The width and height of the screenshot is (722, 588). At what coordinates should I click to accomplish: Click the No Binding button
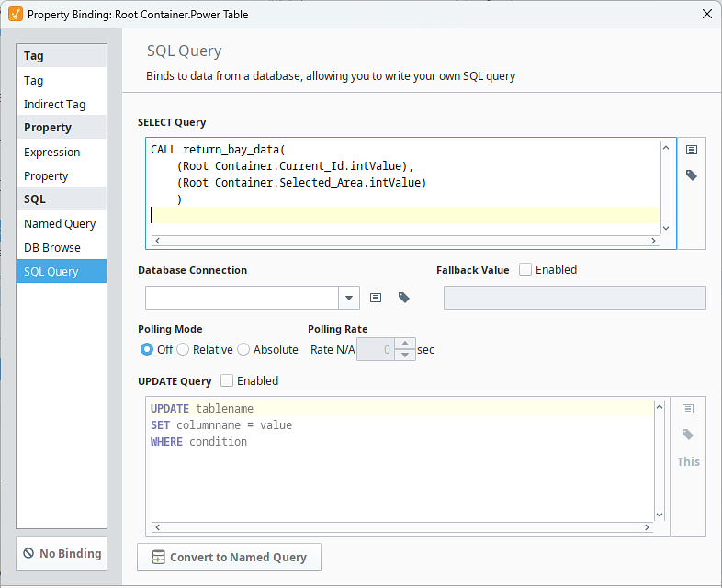[x=62, y=553]
